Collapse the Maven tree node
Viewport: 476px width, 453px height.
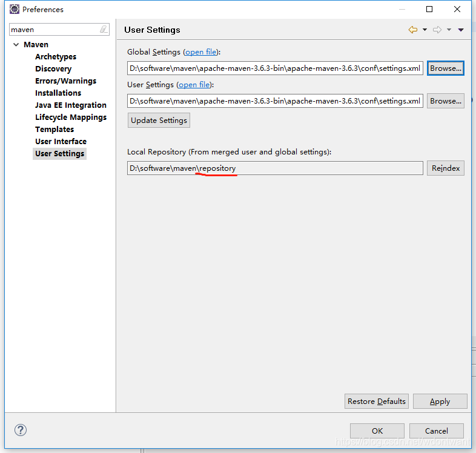[x=16, y=45]
